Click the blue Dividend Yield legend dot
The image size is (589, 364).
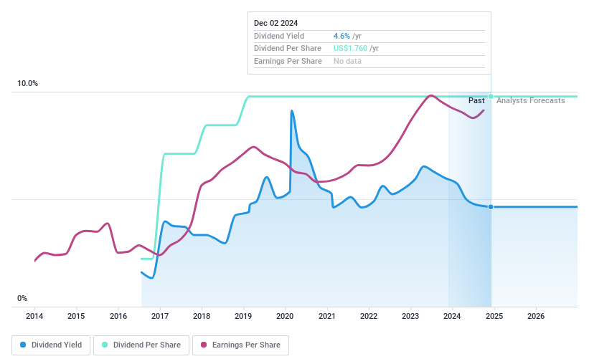point(24,345)
